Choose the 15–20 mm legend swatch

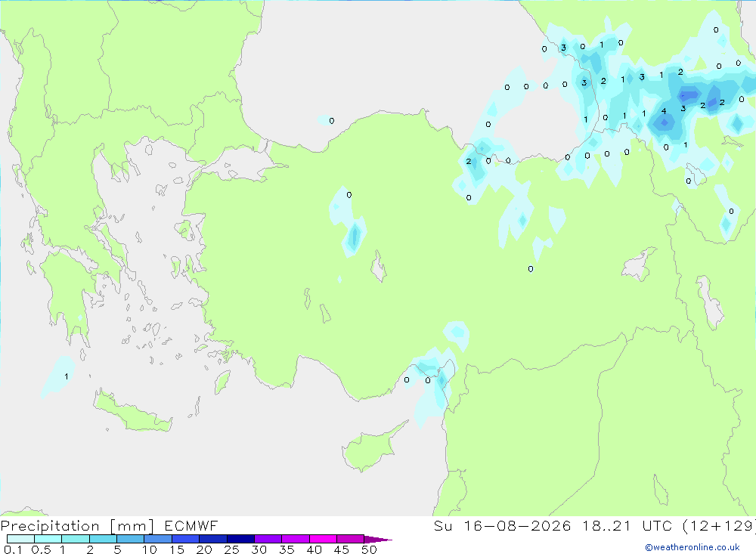coord(186,539)
